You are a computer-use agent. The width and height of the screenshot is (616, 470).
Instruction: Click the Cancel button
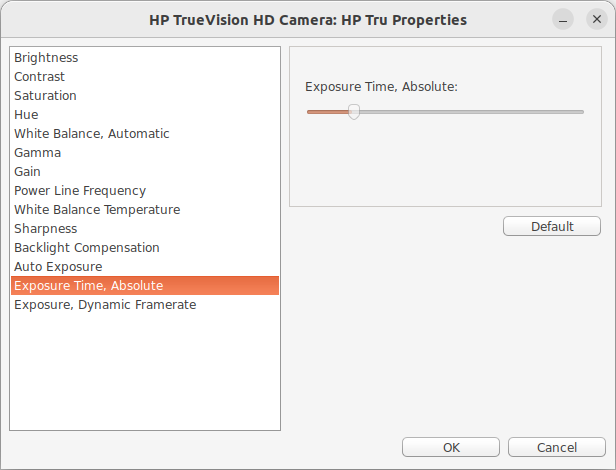[x=557, y=447]
